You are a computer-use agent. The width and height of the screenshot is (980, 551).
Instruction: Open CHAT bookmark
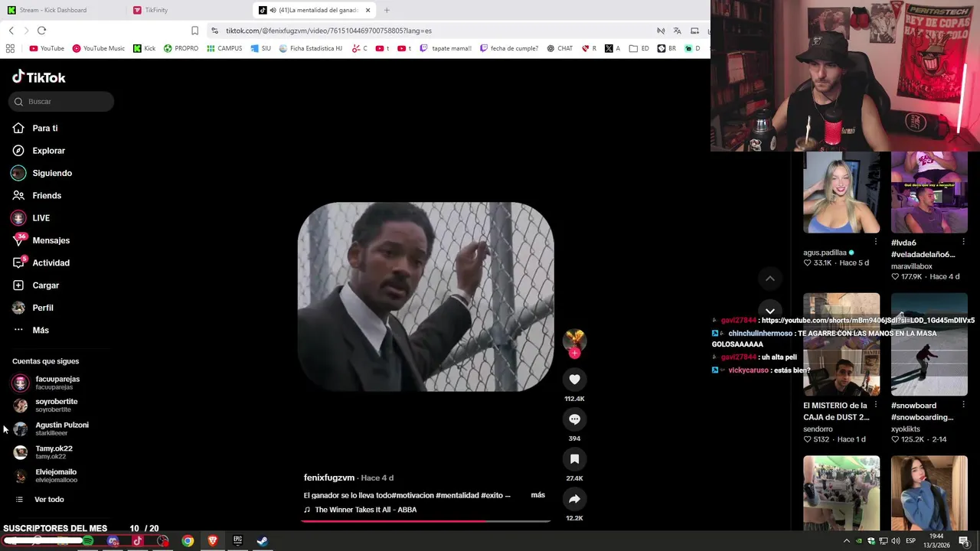[x=560, y=48]
